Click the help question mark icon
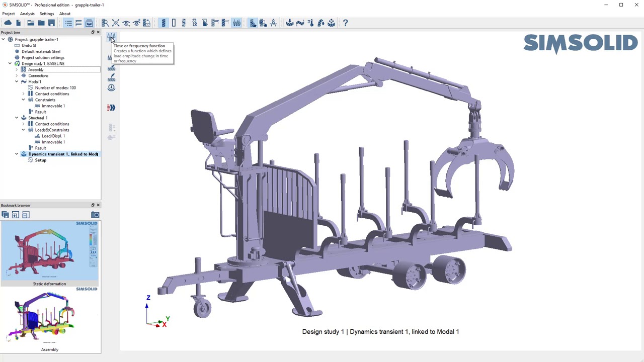 (345, 23)
